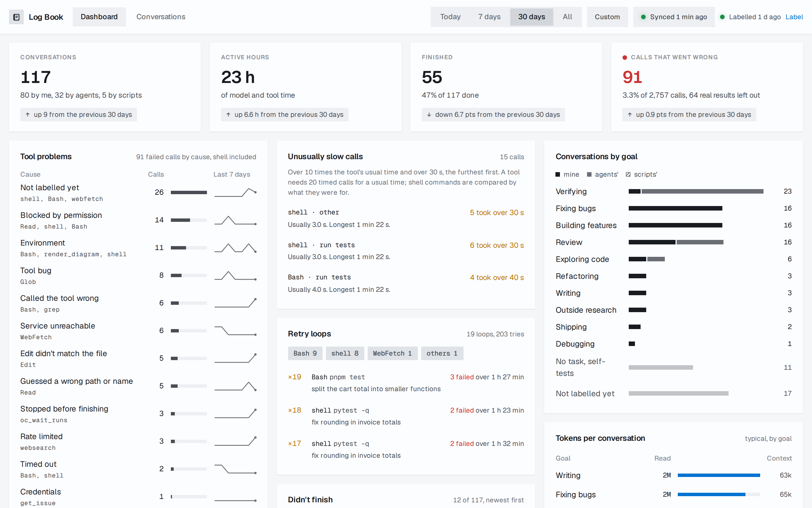Click the Exploring code goal row
The width and height of the screenshot is (812, 508).
(673, 259)
